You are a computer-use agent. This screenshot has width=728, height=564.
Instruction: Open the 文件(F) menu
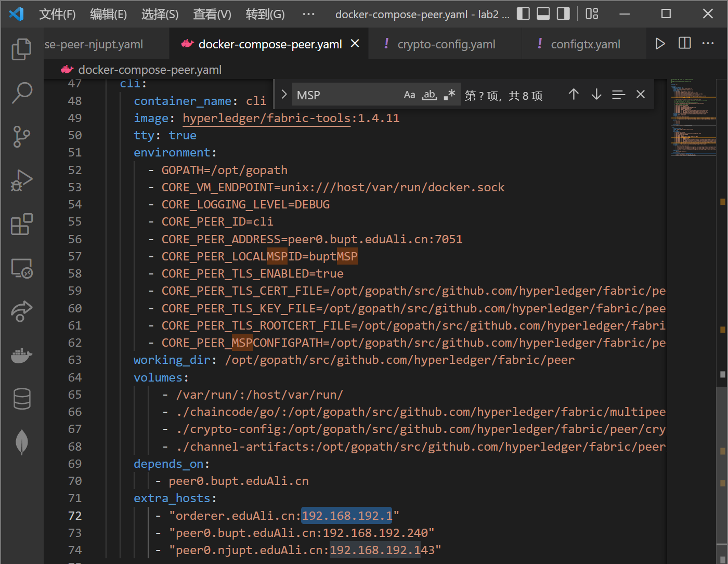click(57, 14)
